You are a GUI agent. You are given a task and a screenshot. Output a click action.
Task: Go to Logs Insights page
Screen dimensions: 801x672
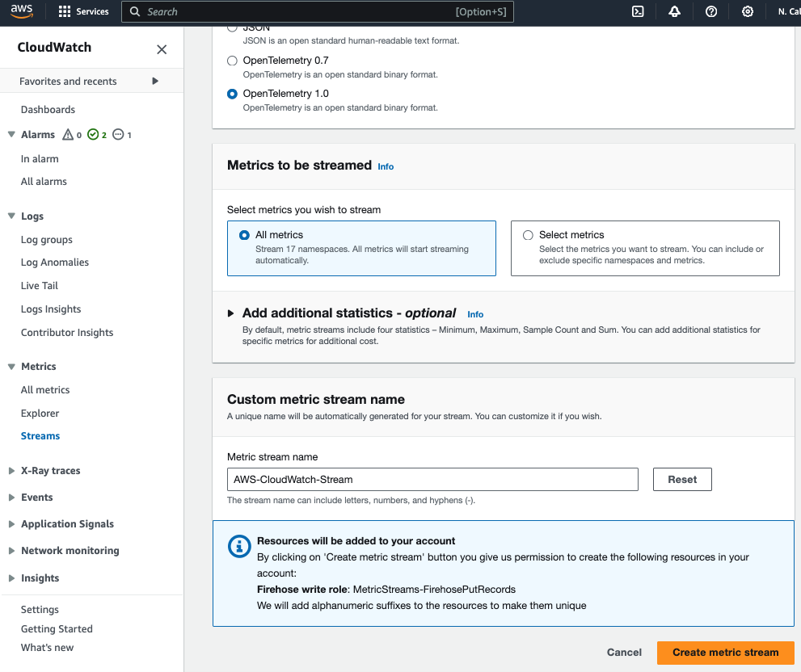click(x=51, y=309)
